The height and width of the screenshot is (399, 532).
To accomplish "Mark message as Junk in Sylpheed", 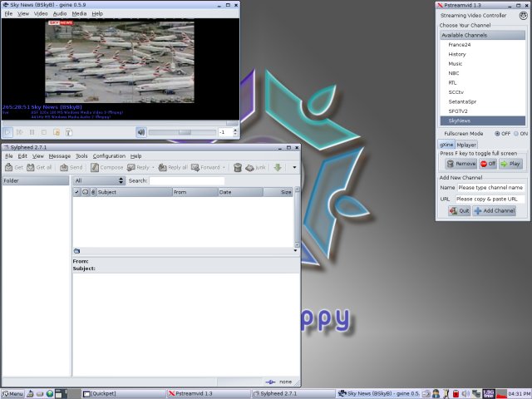I will (255, 167).
